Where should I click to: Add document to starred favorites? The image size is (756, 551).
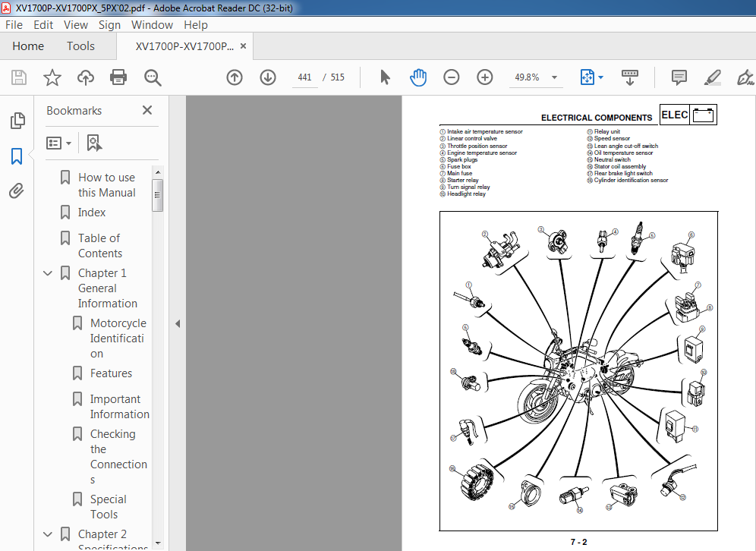click(x=52, y=77)
